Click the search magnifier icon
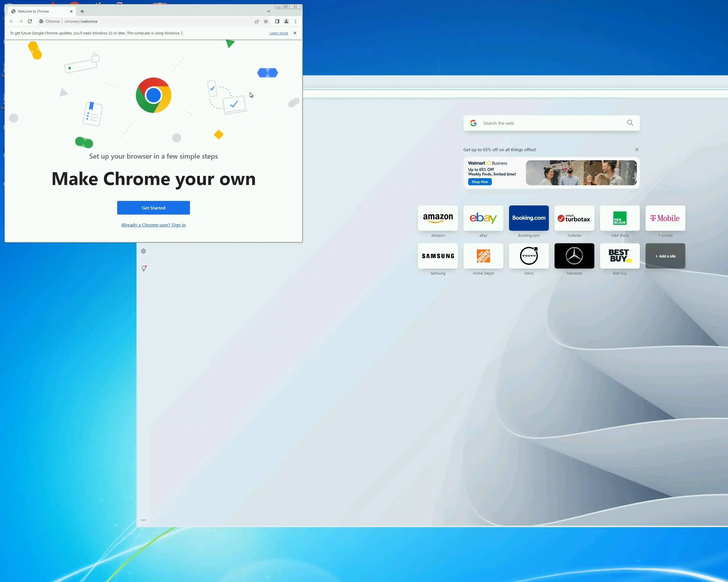The height and width of the screenshot is (582, 728). pos(630,123)
